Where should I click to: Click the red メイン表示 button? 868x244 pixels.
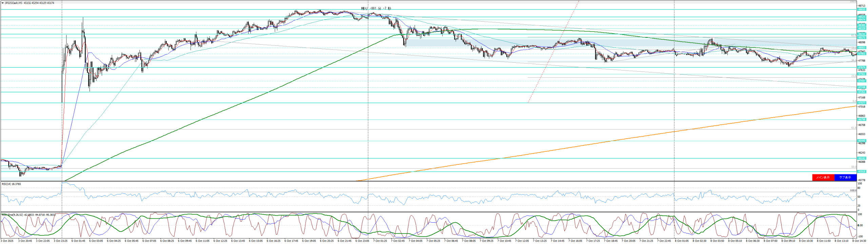(822, 177)
